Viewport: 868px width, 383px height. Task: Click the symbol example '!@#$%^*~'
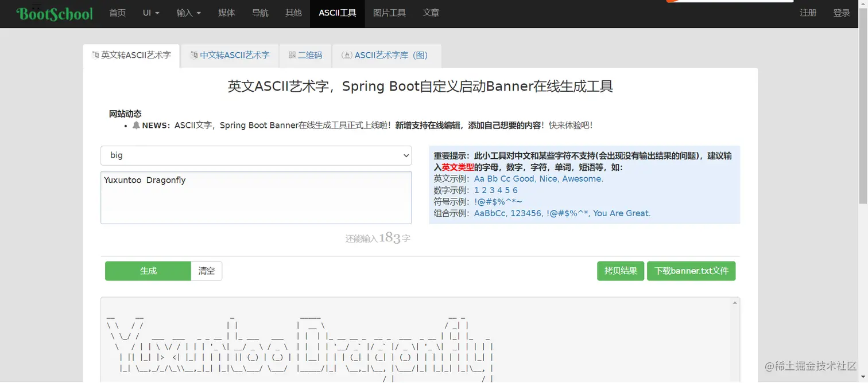pyautogui.click(x=498, y=202)
